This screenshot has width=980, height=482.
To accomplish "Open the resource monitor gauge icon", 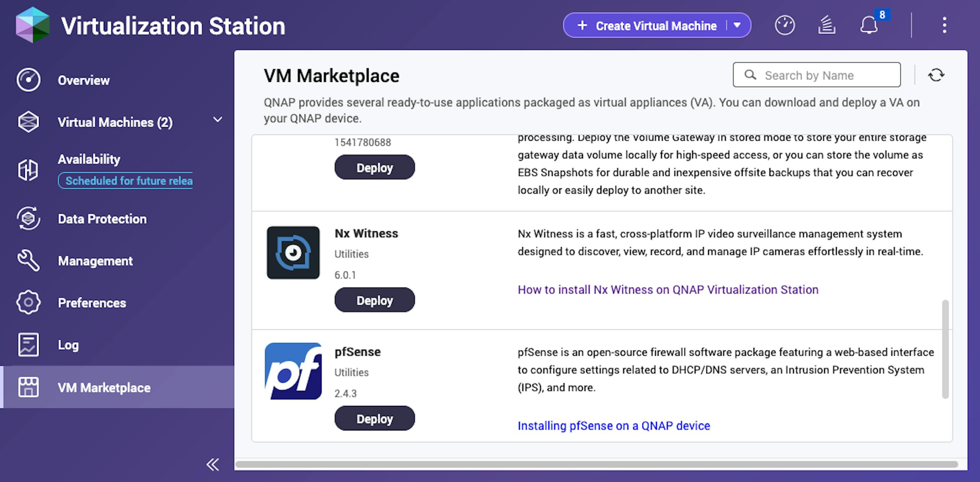I will coord(784,26).
